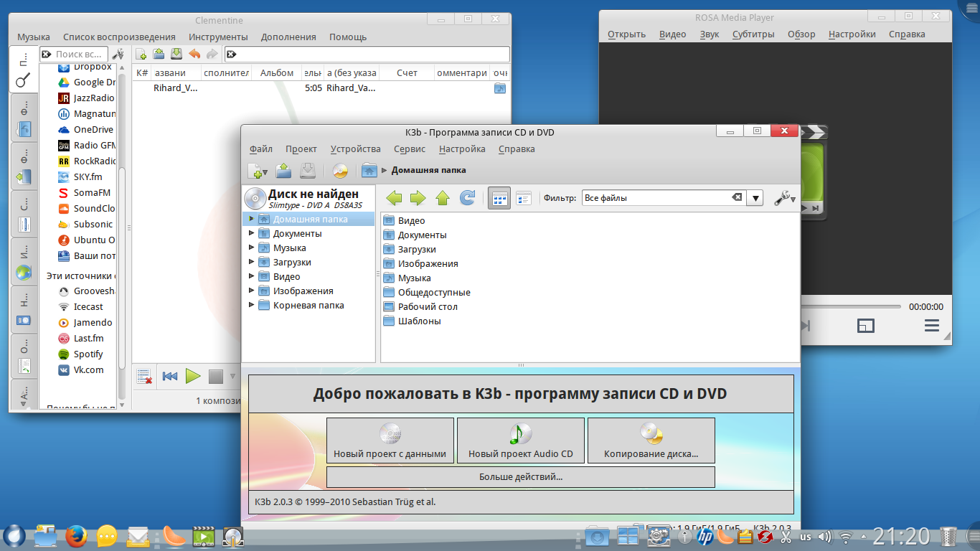The image size is (980, 551).
Task: Clear the K3b filter field text
Action: pyautogui.click(x=737, y=197)
